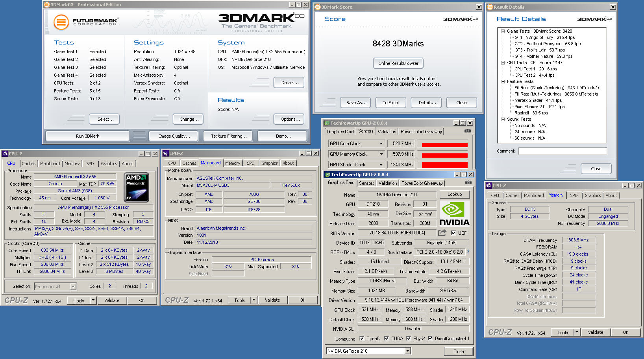Toggle the CUDA checkbox
Image resolution: width=644 pixels, height=359 pixels.
pos(387,338)
